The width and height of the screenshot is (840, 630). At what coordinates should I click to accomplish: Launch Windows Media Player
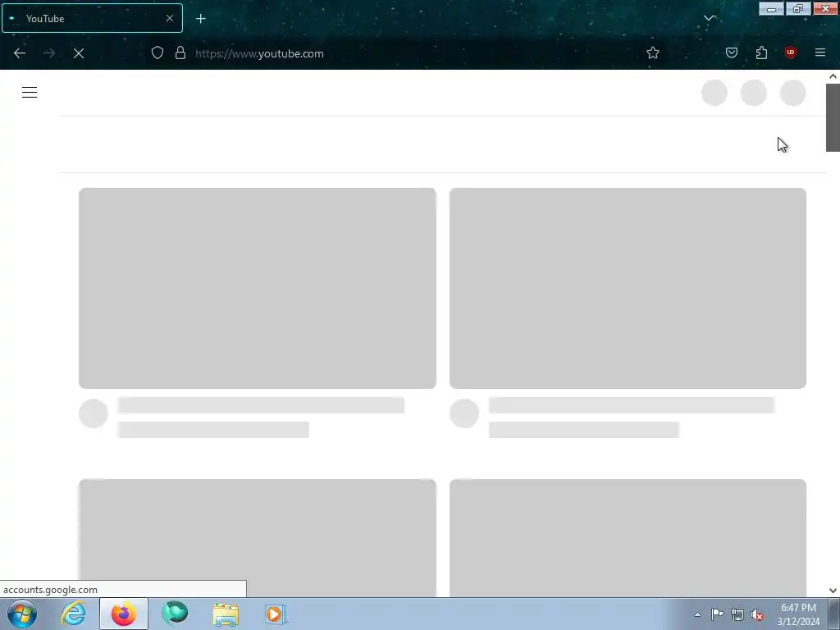pyautogui.click(x=276, y=614)
